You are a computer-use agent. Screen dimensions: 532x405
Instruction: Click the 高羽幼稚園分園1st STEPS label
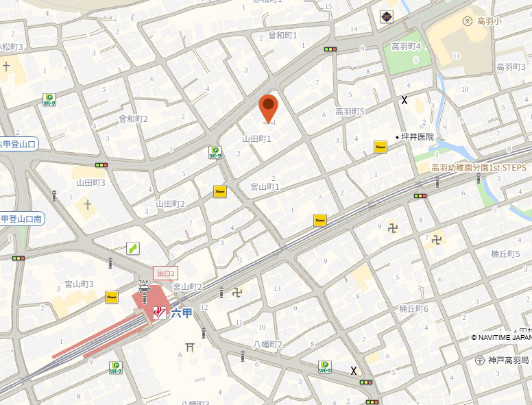(479, 168)
